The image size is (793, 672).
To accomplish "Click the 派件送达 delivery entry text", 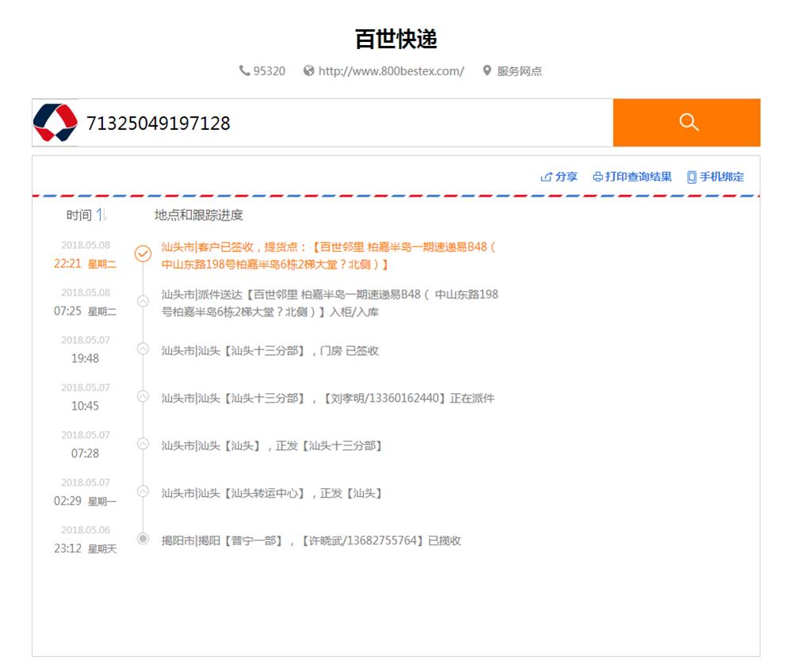I will [330, 304].
